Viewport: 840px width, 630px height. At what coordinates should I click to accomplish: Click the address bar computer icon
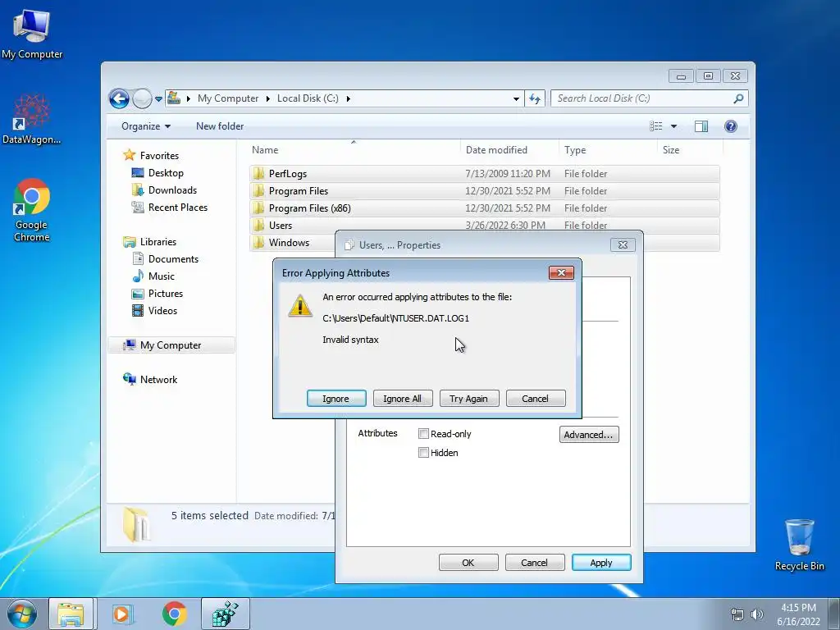[x=174, y=98]
